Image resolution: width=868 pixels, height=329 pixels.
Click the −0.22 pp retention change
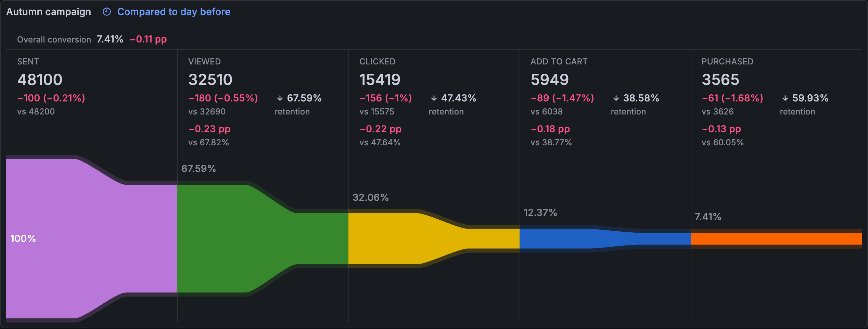point(381,129)
